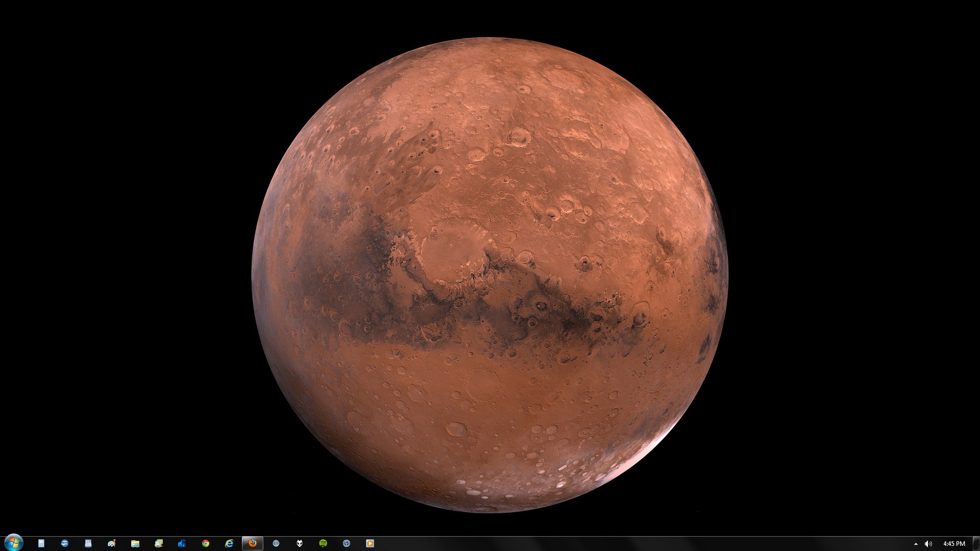Screen dimensions: 980x551
Task: Launch Calculator from the taskbar
Action: tap(41, 543)
